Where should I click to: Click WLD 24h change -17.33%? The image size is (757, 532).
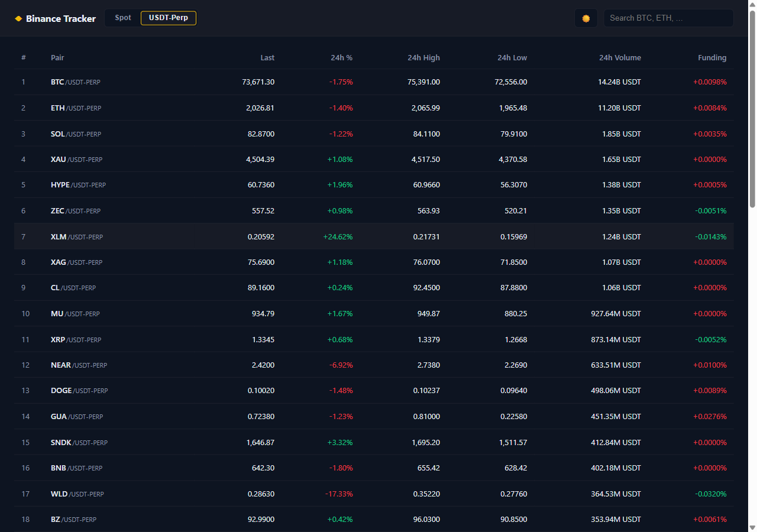coord(339,494)
